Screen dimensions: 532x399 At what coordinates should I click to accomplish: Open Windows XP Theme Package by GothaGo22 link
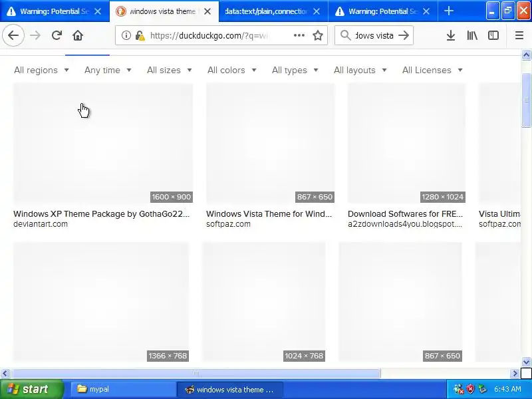pos(102,213)
